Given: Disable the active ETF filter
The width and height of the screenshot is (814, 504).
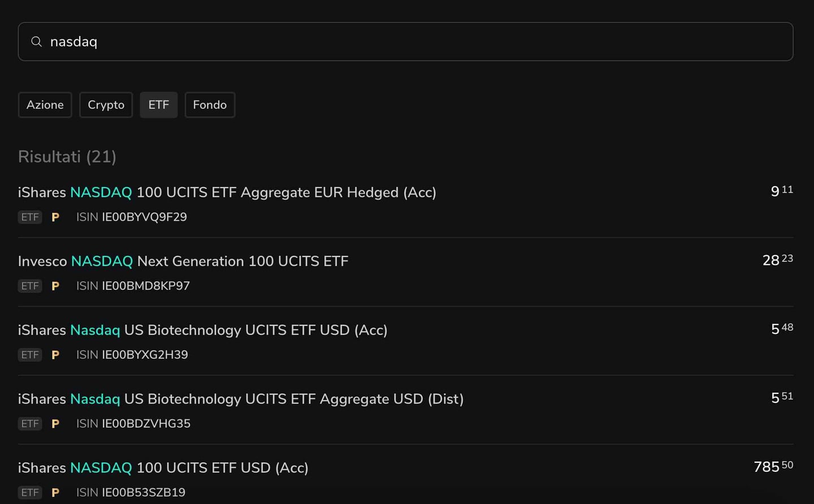Looking at the screenshot, I should [158, 105].
